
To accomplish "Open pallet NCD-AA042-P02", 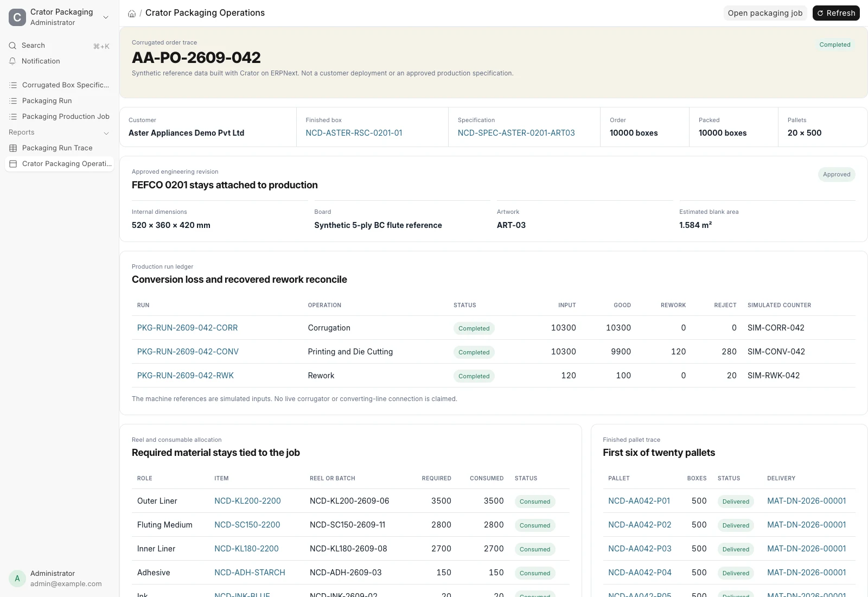I will pos(640,525).
